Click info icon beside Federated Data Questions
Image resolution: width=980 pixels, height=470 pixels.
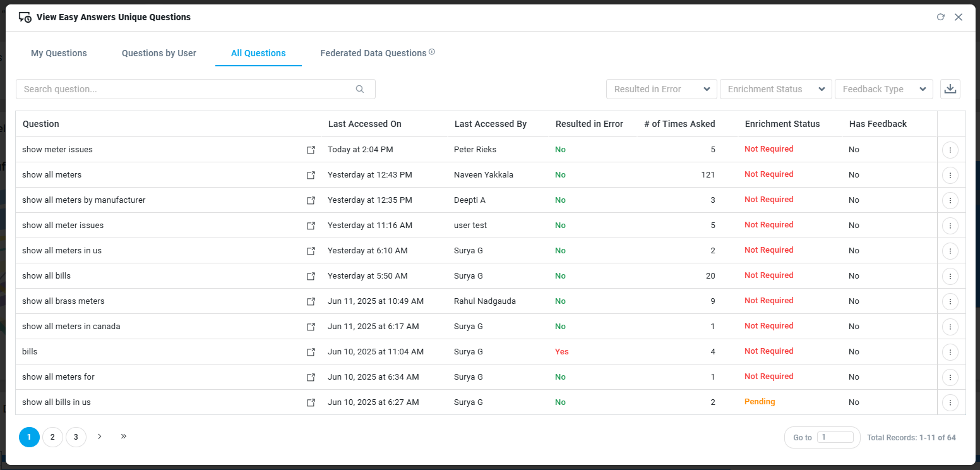click(x=432, y=52)
